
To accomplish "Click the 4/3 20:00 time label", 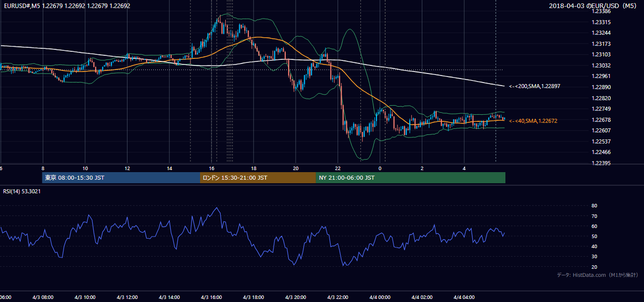I will point(296,297).
